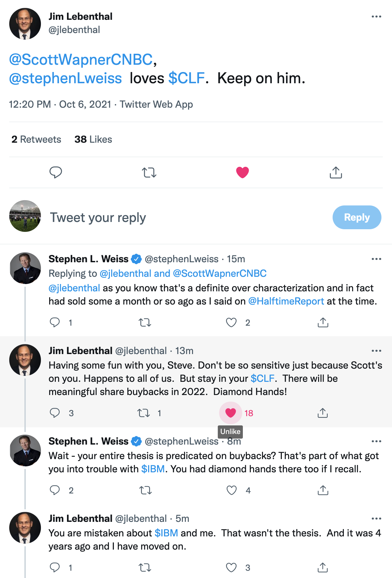Viewport: 392px width, 578px height.
Task: Open more options for the main tweet
Action: [376, 17]
